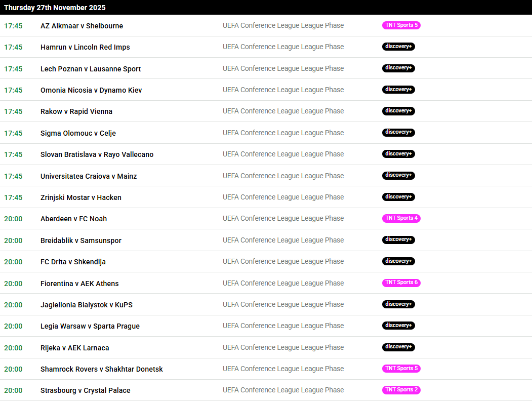Screen dimensions: 532x402
Task: Click discovery+ badge for Rakow v Rapid Vienna
Action: pyautogui.click(x=398, y=111)
